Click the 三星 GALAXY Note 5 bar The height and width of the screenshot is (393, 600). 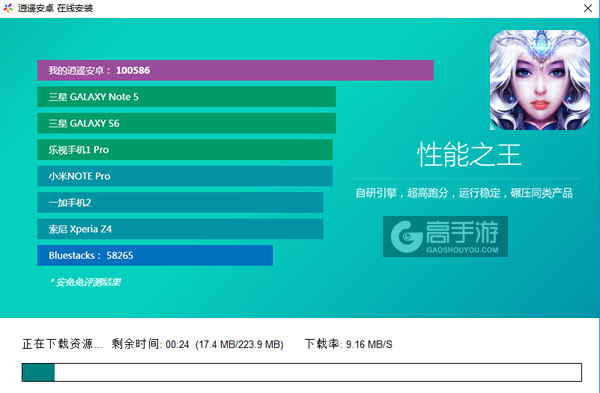coord(186,97)
